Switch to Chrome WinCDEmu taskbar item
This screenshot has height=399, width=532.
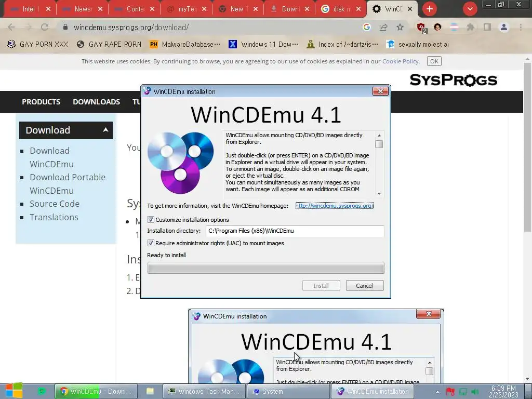[x=96, y=391]
